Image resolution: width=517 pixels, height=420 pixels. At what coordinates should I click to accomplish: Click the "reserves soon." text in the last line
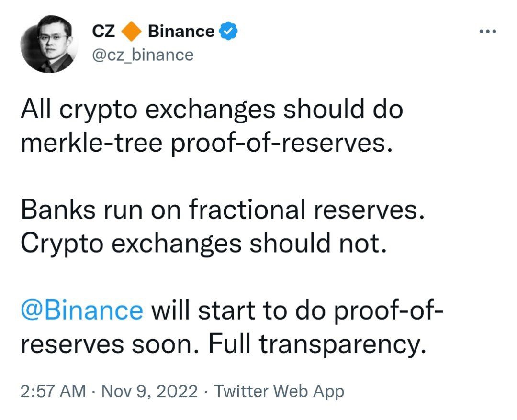110,344
